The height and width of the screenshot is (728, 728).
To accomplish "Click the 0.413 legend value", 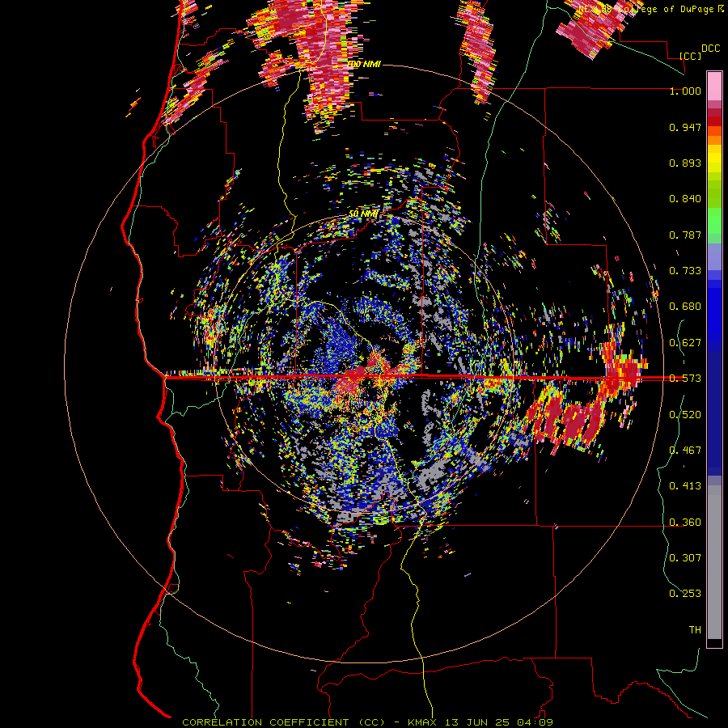I will (x=685, y=486).
